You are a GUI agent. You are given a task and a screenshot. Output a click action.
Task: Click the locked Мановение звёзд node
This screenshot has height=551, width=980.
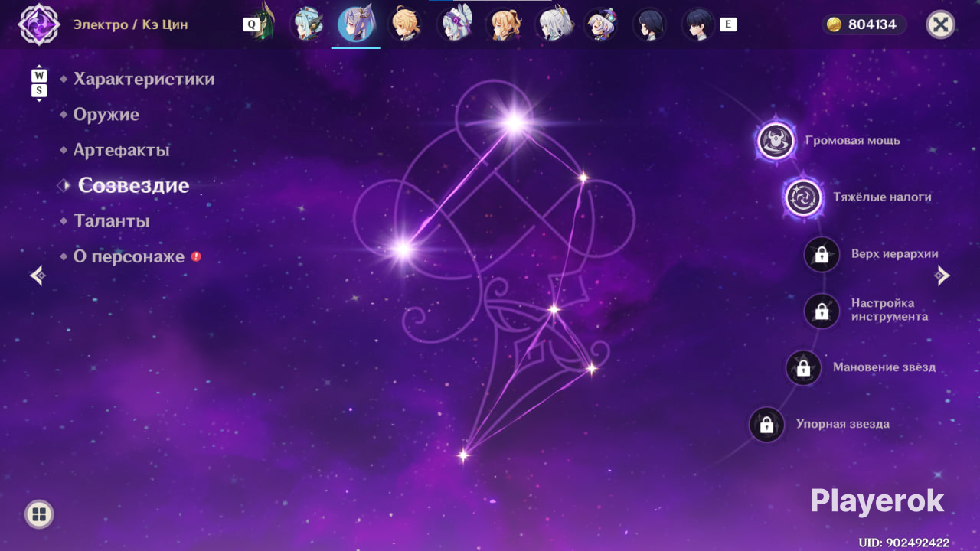tap(804, 368)
